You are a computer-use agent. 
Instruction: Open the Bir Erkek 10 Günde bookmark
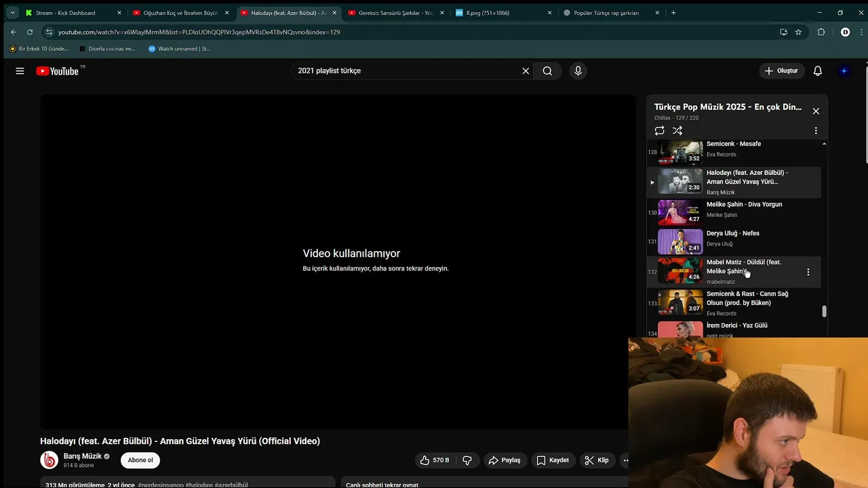[39, 49]
